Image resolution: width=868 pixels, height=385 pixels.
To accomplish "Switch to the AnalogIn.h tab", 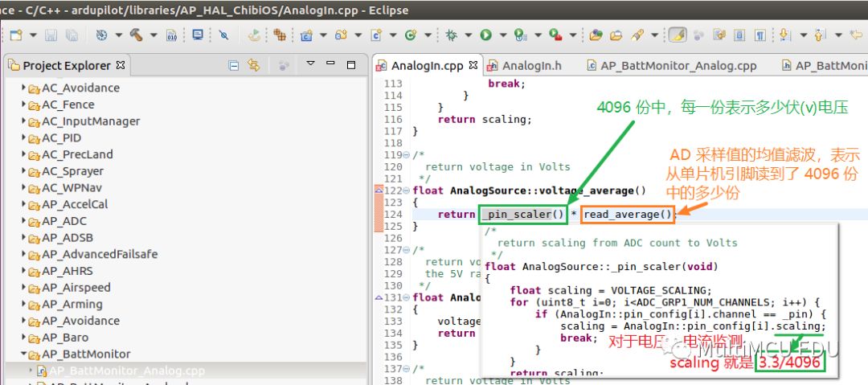I will point(525,65).
